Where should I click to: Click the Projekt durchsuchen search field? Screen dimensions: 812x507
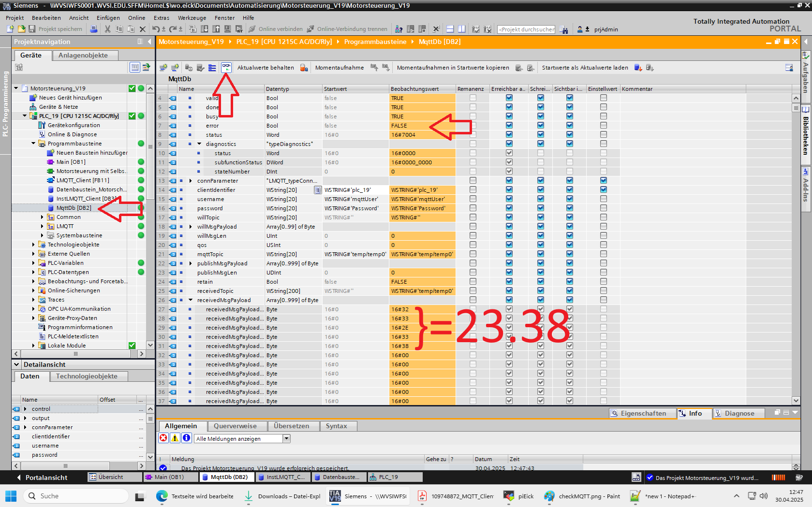[x=526, y=29]
